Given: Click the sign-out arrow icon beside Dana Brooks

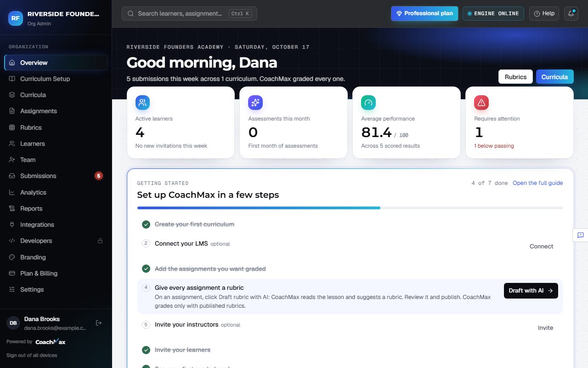Looking at the screenshot, I should (x=98, y=323).
